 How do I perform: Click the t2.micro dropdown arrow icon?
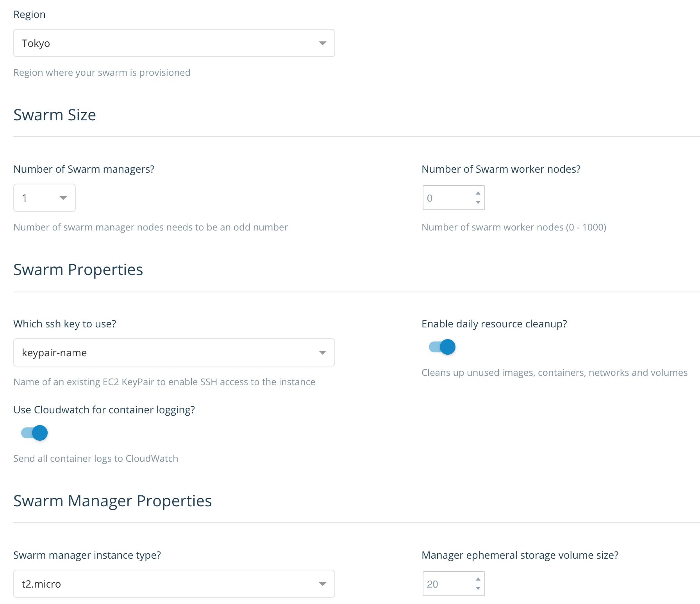(322, 584)
